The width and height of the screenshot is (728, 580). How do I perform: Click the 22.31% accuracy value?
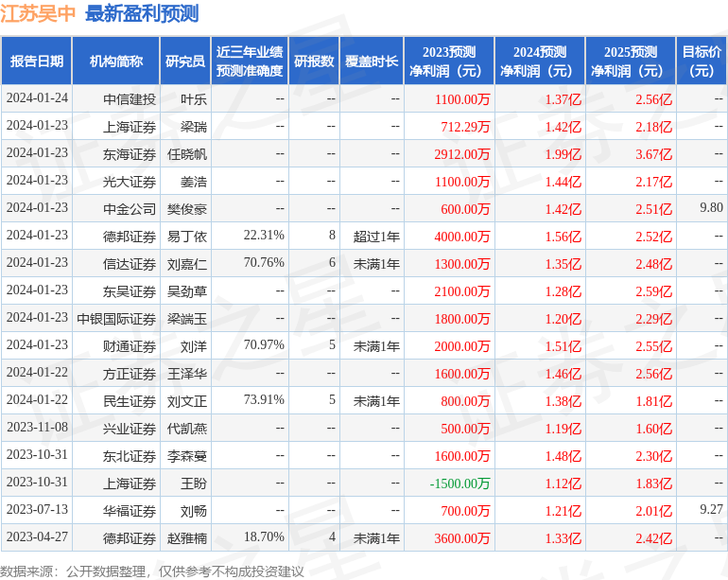click(x=264, y=235)
